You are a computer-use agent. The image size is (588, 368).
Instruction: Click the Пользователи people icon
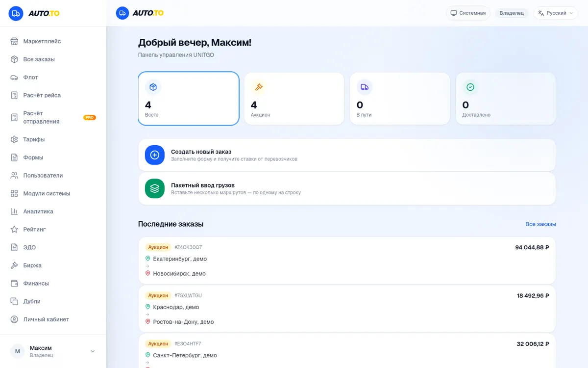(14, 175)
